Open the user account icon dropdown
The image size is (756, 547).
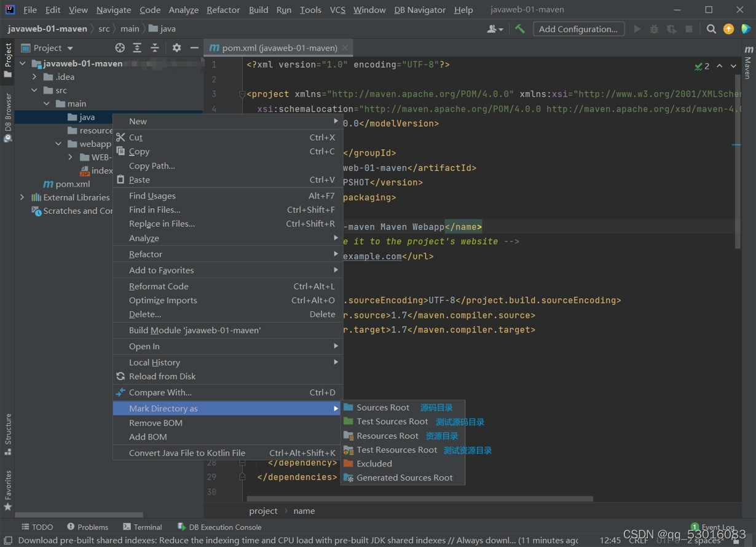click(495, 29)
